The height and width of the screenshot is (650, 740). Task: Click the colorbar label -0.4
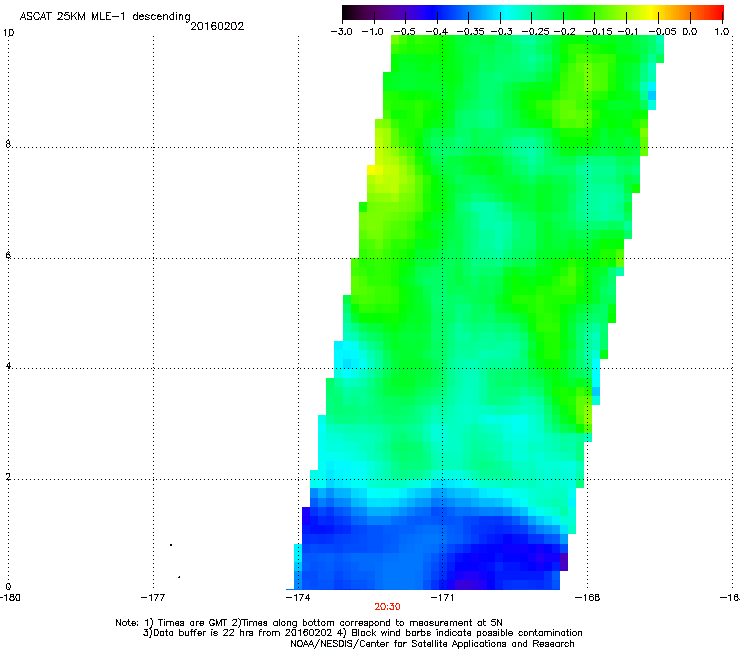coord(437,32)
